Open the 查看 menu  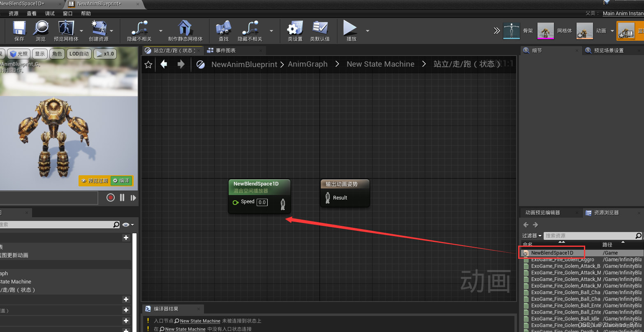(x=32, y=14)
